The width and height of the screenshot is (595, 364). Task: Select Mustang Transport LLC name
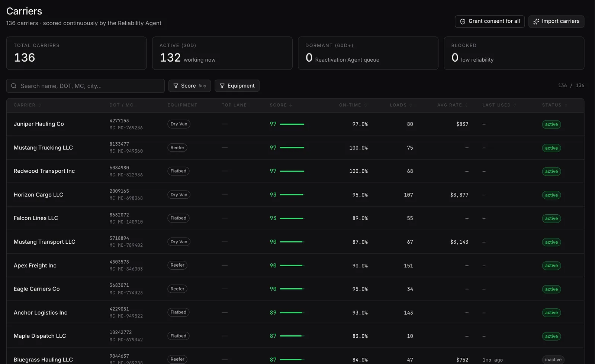pyautogui.click(x=44, y=242)
